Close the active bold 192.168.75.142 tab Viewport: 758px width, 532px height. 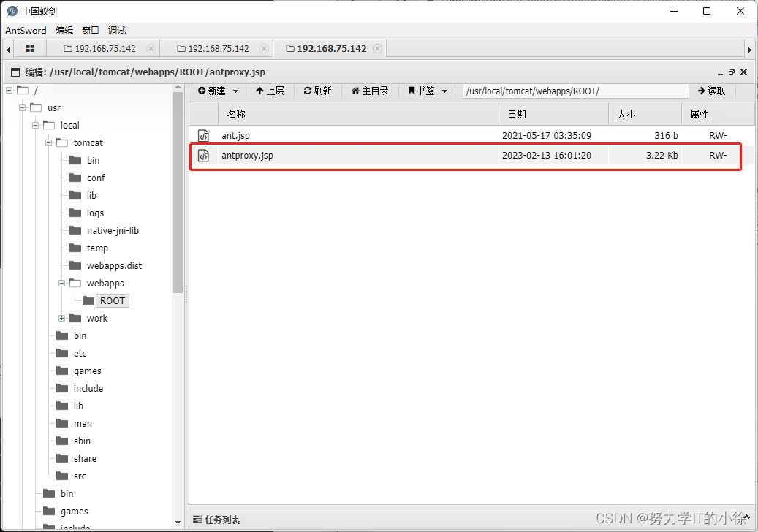point(378,48)
